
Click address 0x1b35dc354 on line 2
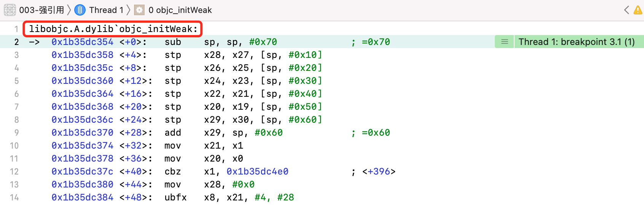click(82, 42)
